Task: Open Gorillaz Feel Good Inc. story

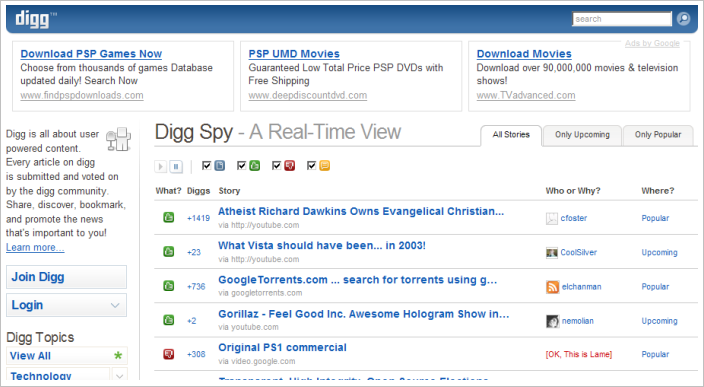Action: [x=364, y=314]
